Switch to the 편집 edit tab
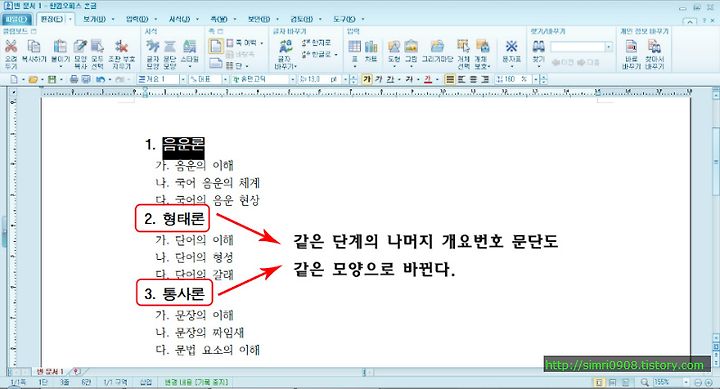The height and width of the screenshot is (389, 720). [52, 19]
